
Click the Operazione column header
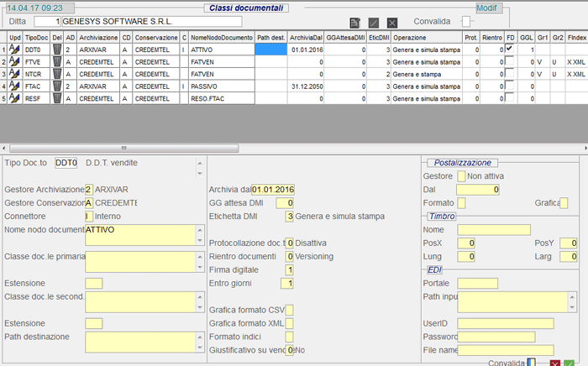pyautogui.click(x=427, y=38)
